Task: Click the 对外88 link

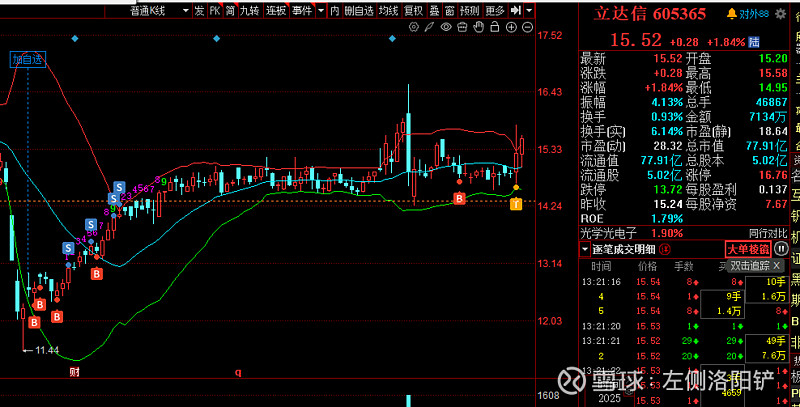Action: [754, 14]
